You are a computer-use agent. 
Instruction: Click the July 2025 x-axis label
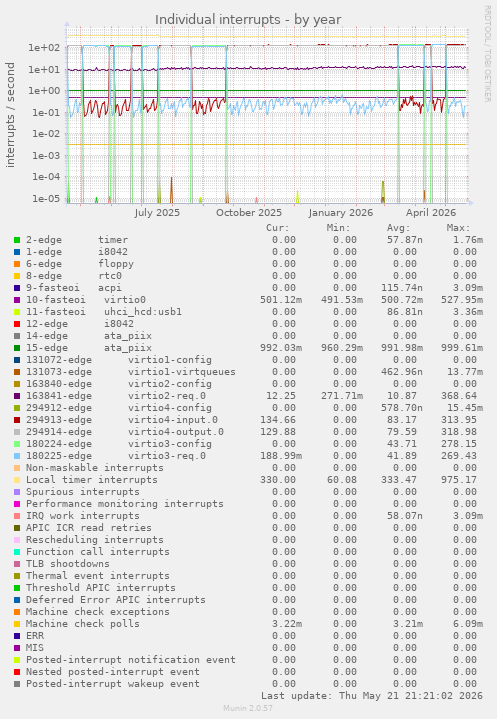(157, 213)
